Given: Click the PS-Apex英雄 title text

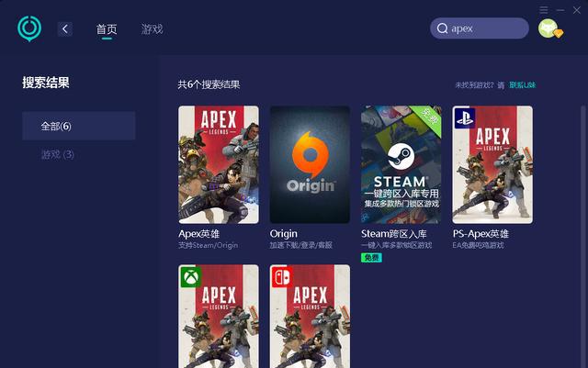Looking at the screenshot, I should (481, 234).
